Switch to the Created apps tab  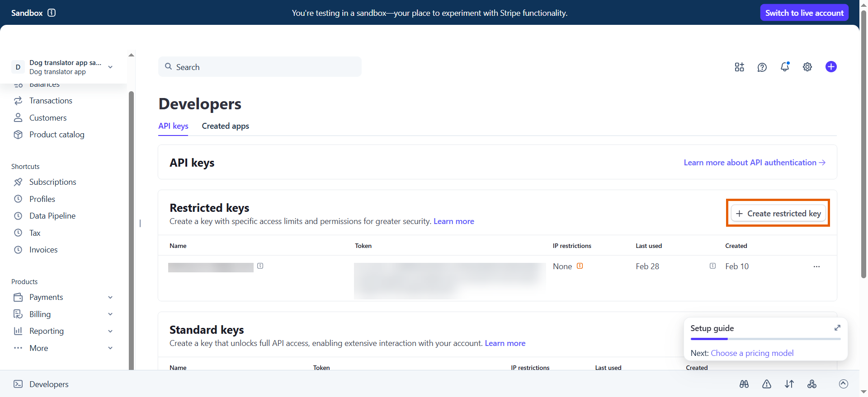(x=225, y=126)
